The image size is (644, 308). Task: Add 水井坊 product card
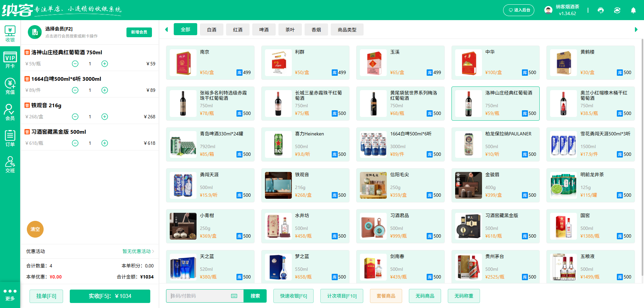(305, 226)
